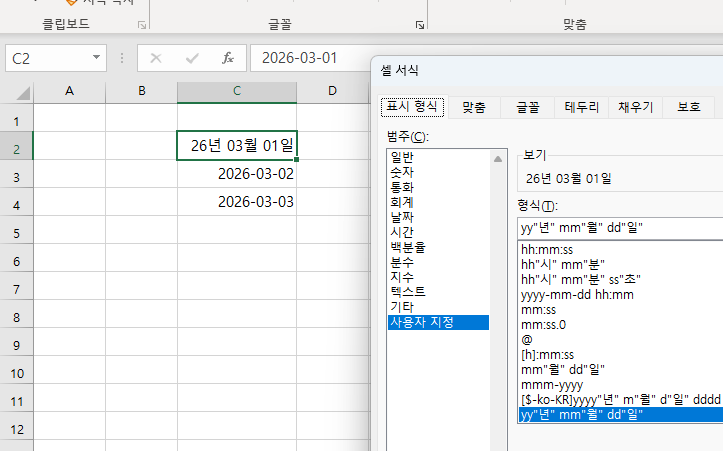This screenshot has width=723, height=451.
Task: Select cell with 26년 03월 01일
Action: click(x=237, y=146)
